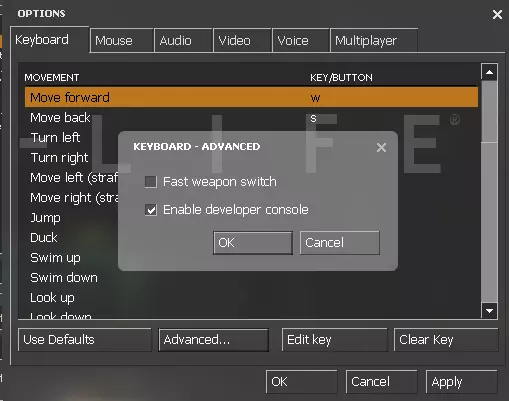Close the Keyboard - Advanced dialog
The image size is (509, 401).
pos(381,147)
